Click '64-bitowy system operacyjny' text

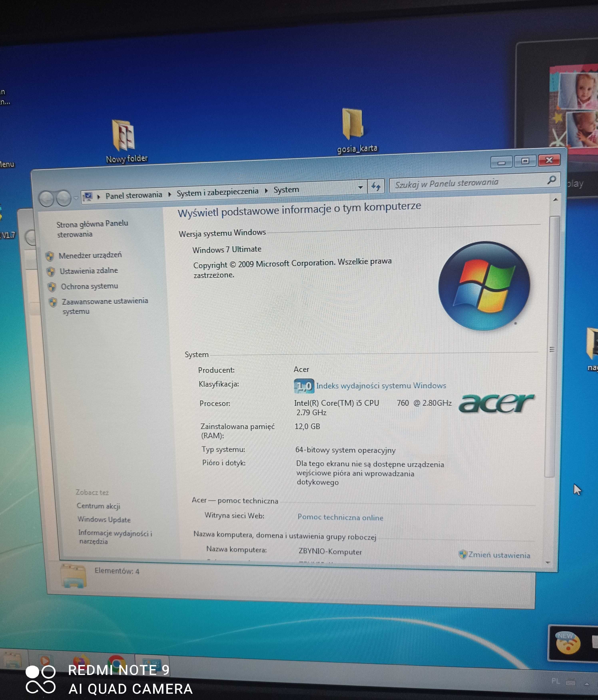coord(346,450)
